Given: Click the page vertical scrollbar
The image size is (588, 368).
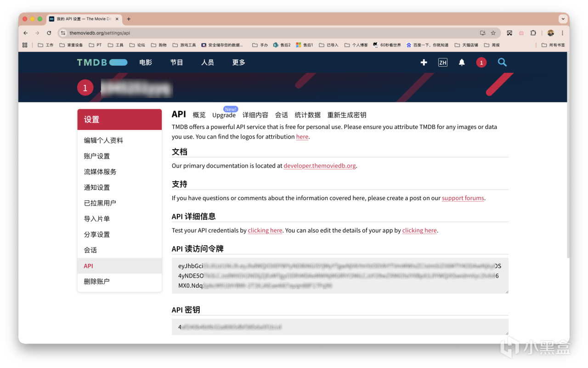Looking at the screenshot, I should (568, 156).
